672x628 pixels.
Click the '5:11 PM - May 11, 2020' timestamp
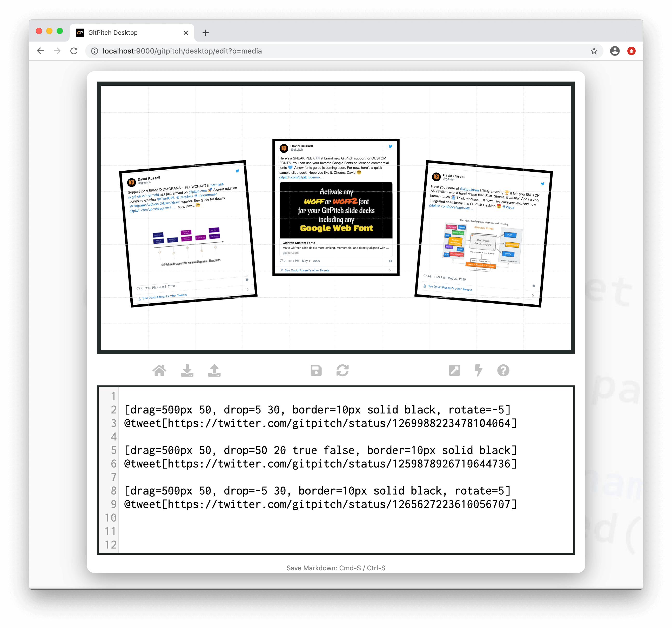click(304, 261)
